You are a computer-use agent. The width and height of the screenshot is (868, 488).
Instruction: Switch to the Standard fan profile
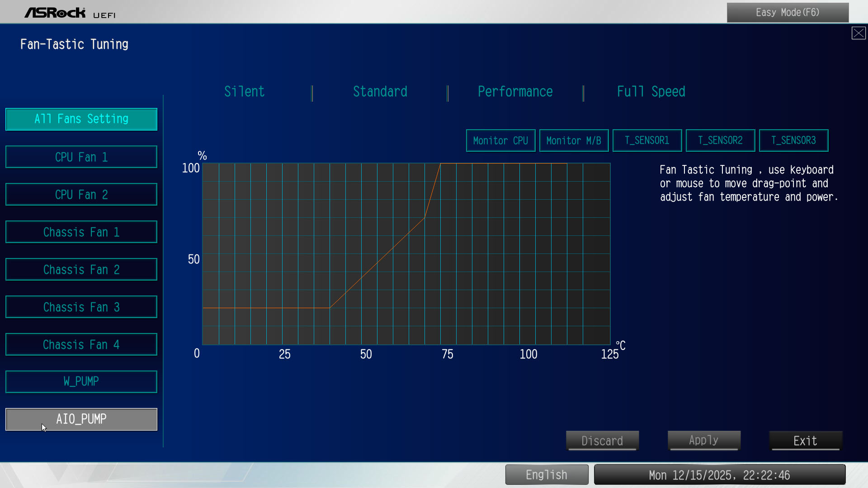(380, 92)
